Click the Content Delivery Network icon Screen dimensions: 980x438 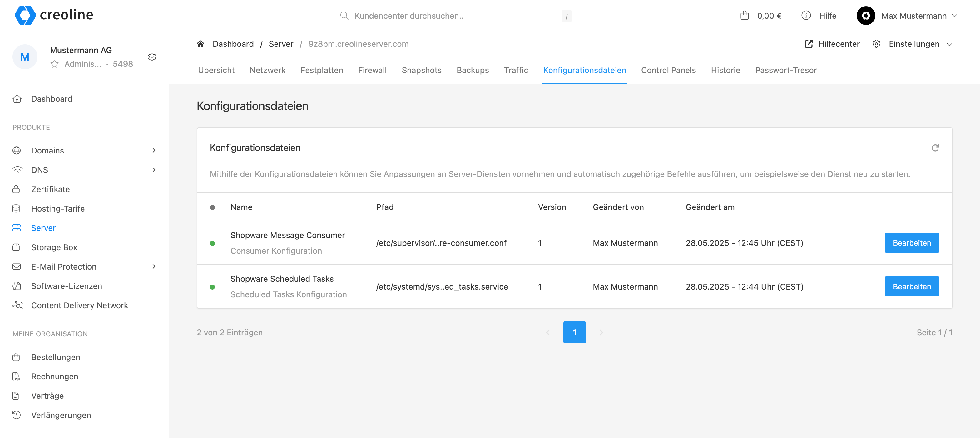click(17, 305)
